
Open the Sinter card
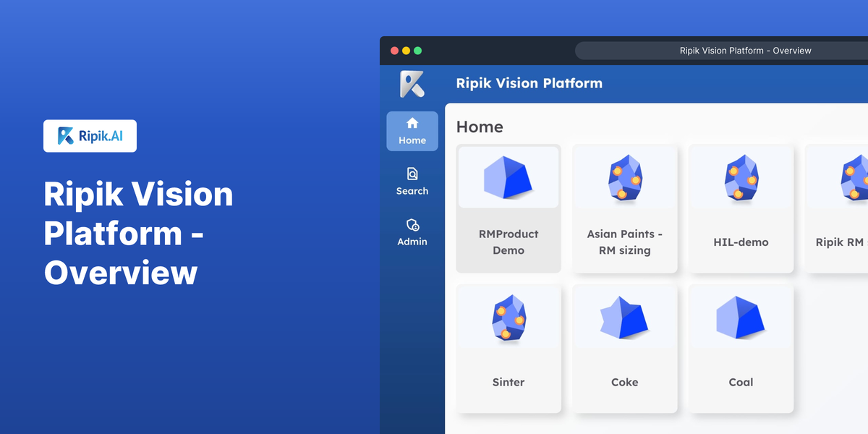click(509, 349)
